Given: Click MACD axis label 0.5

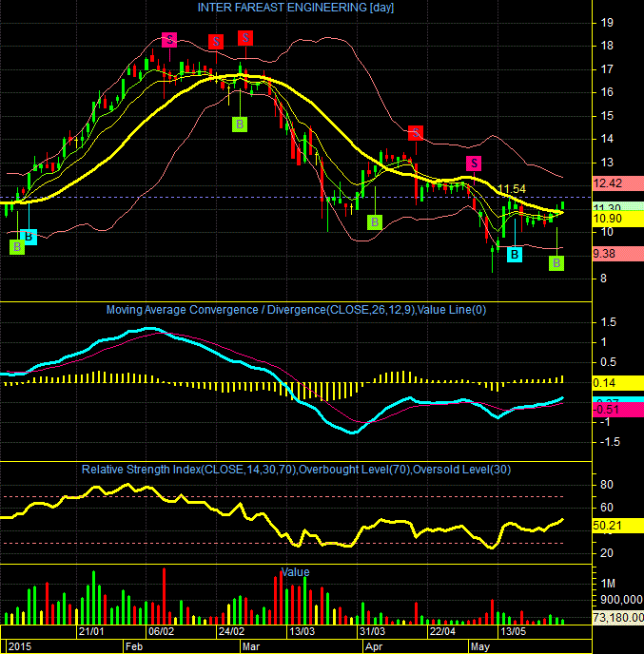Looking at the screenshot, I should [608, 362].
